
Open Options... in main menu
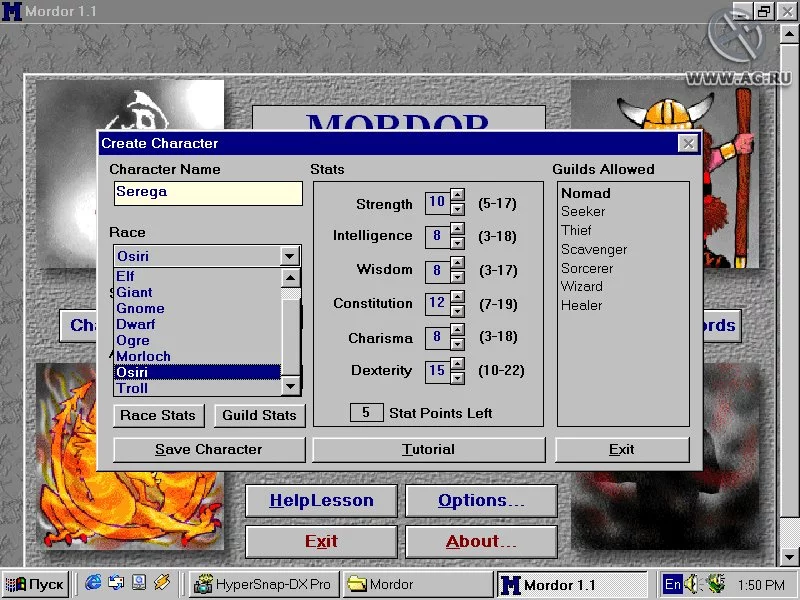coord(481,501)
